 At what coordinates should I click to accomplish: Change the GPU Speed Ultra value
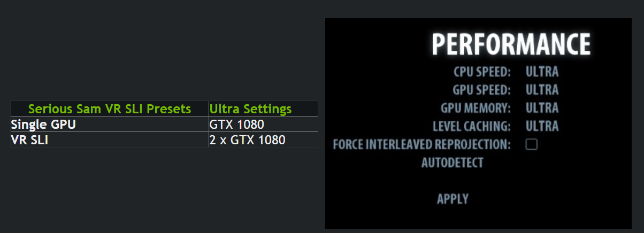click(542, 90)
